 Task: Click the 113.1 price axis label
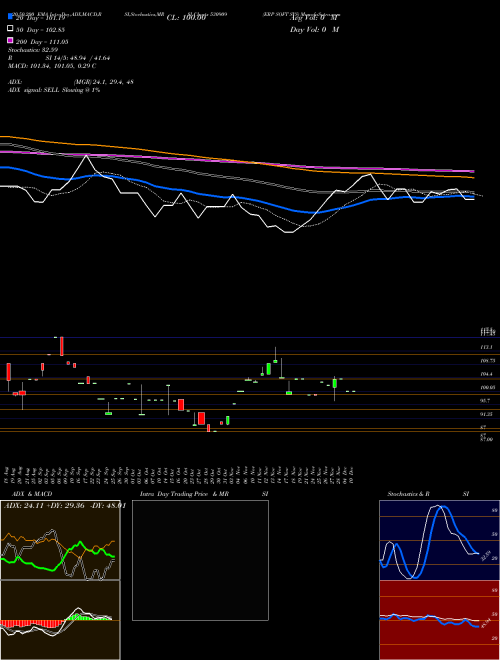(x=486, y=348)
